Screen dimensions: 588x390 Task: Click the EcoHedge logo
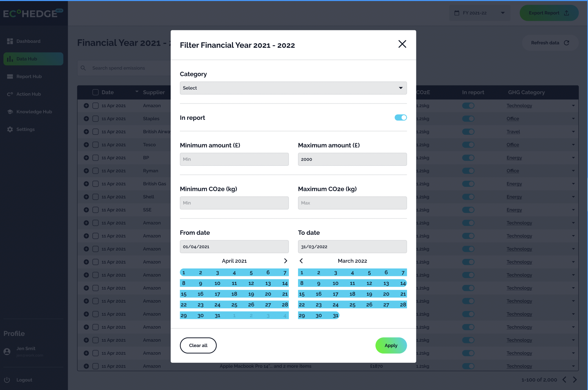pos(33,13)
